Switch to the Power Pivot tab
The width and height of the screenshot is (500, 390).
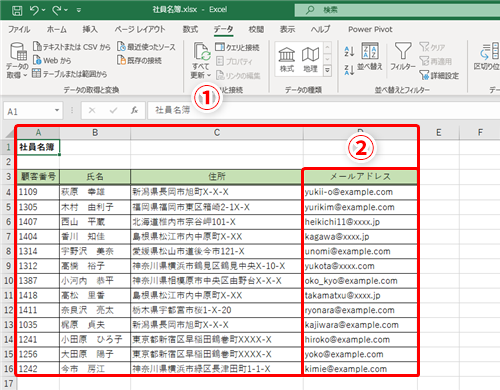pyautogui.click(x=370, y=29)
